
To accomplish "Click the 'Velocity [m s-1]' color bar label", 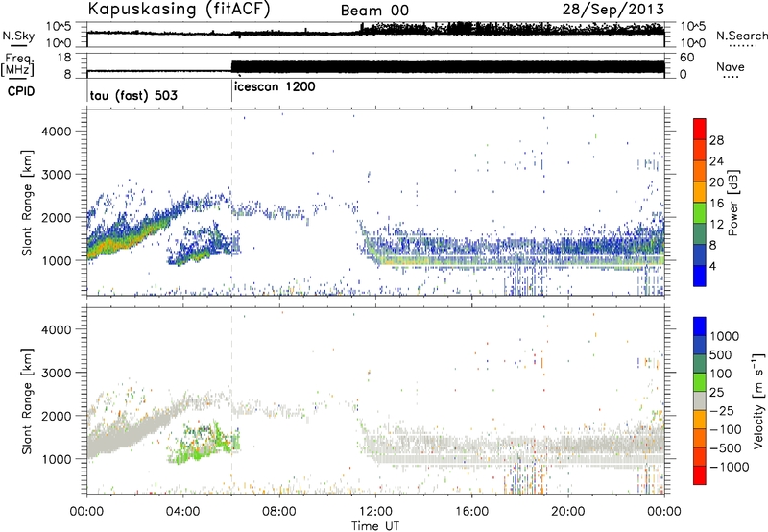I will pos(758,400).
